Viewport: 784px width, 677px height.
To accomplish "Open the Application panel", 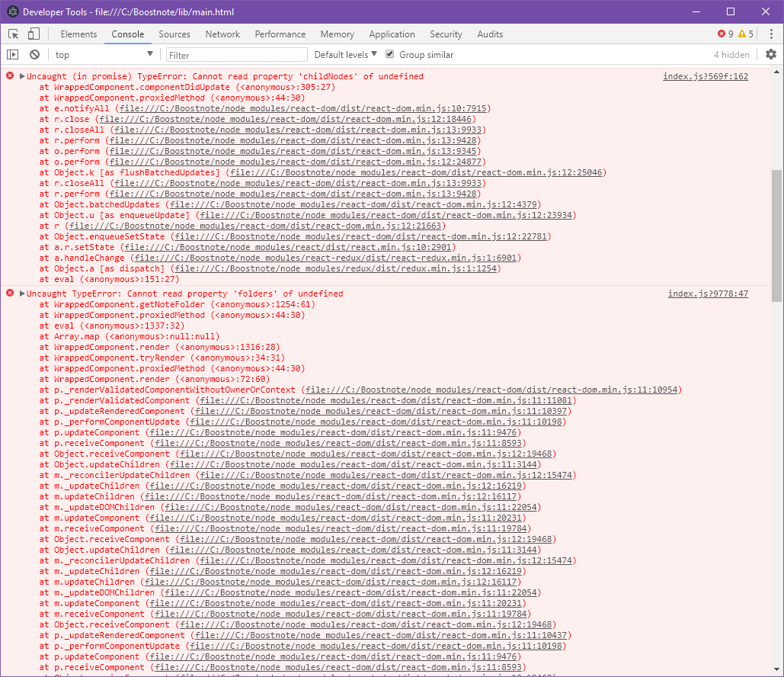I will click(x=392, y=34).
